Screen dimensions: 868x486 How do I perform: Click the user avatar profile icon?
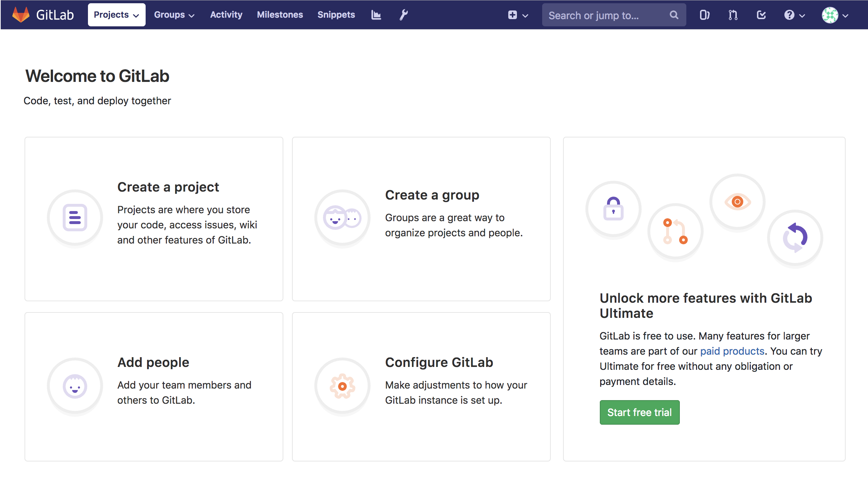(x=831, y=15)
